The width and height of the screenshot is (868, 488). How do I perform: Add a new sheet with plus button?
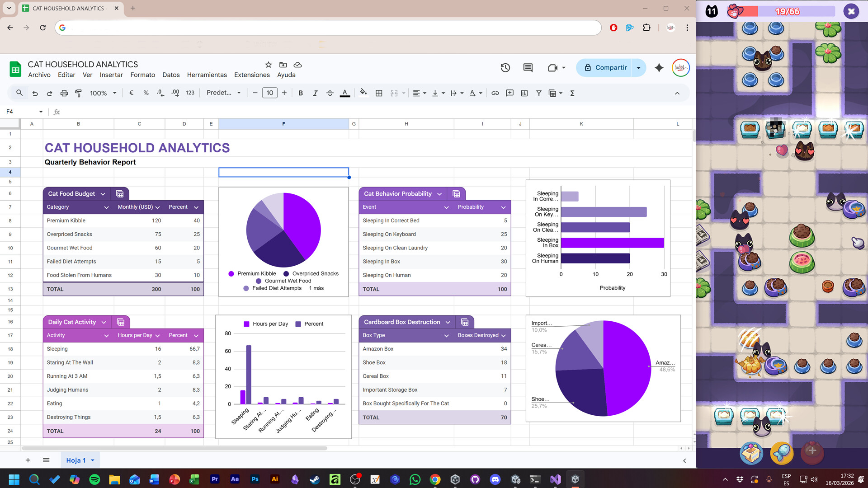(x=28, y=460)
